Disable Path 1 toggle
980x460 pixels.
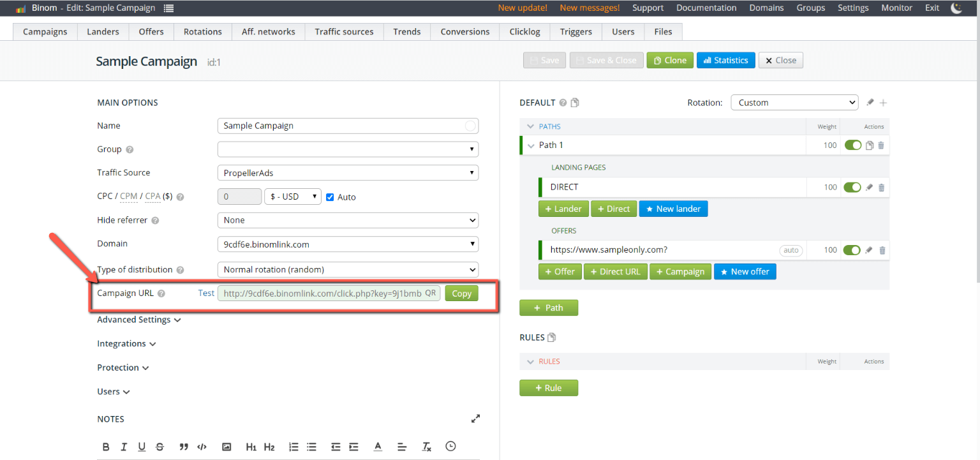tap(852, 145)
